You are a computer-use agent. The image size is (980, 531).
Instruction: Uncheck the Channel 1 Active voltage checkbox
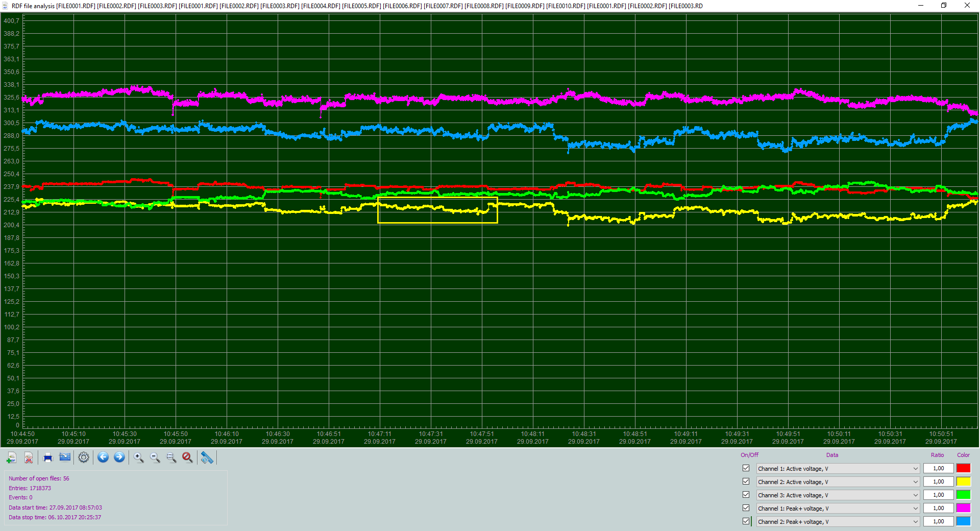pos(746,468)
